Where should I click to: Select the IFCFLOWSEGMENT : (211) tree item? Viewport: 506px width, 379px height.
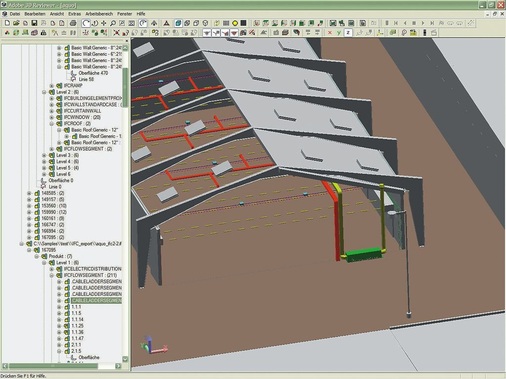coord(90,276)
